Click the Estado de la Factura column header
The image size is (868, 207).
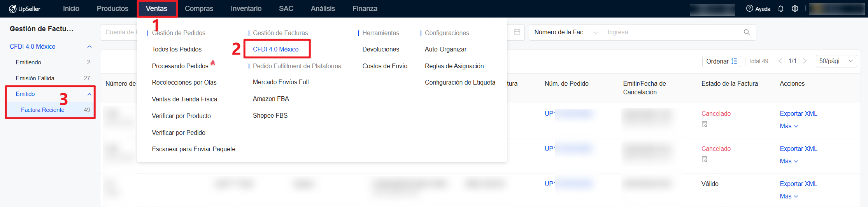tap(729, 84)
